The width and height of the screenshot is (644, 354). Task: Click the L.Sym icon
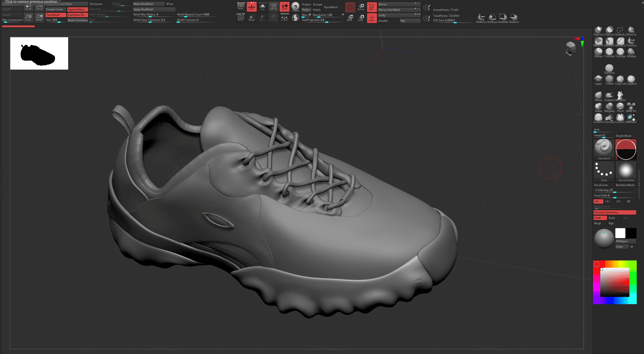click(284, 17)
